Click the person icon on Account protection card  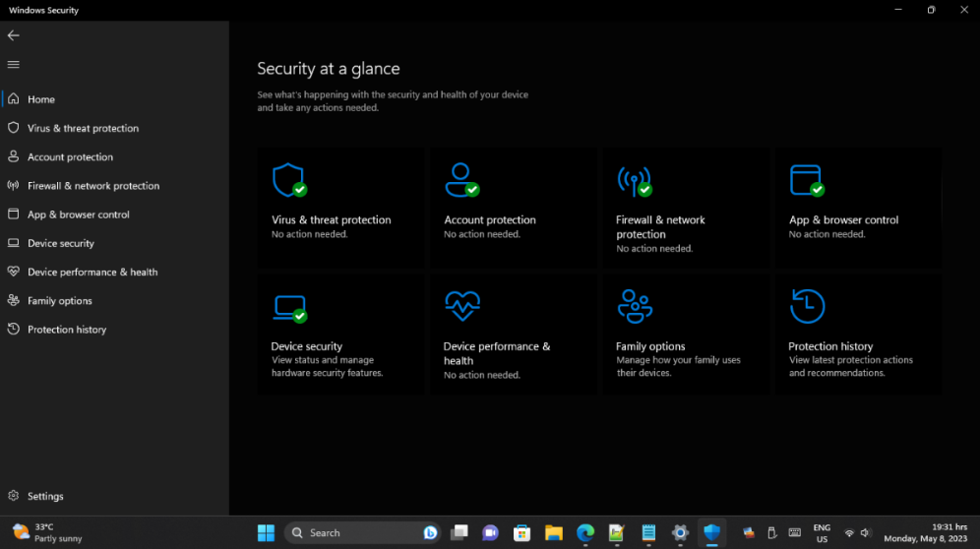pyautogui.click(x=461, y=180)
